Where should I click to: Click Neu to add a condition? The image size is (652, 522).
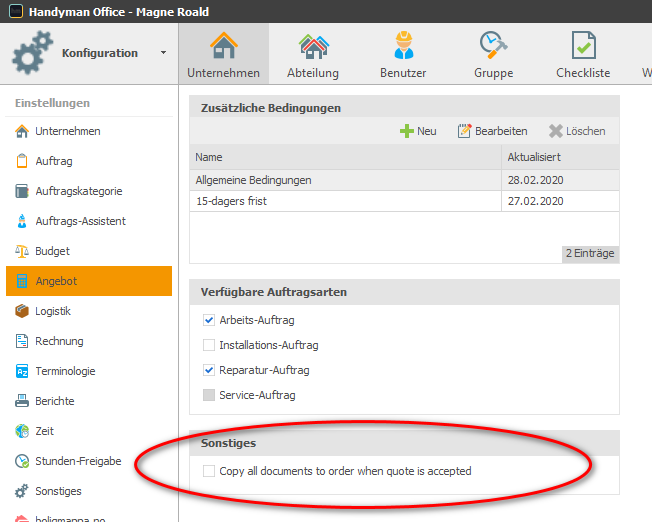click(x=418, y=131)
